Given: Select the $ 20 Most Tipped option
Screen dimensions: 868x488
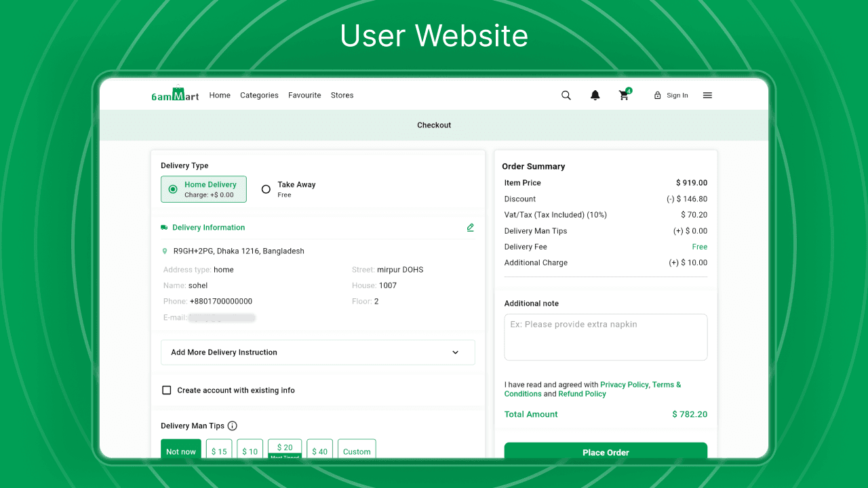Looking at the screenshot, I should 285,449.
